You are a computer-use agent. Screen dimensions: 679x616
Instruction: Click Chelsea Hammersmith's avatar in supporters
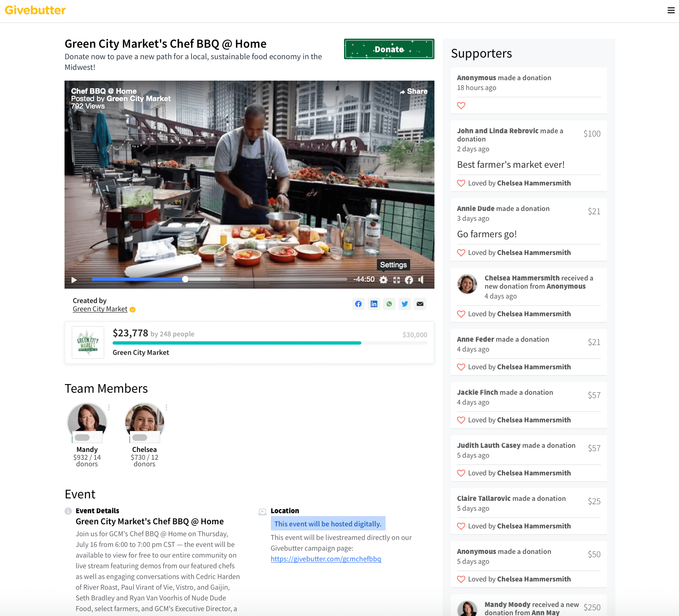point(467,284)
